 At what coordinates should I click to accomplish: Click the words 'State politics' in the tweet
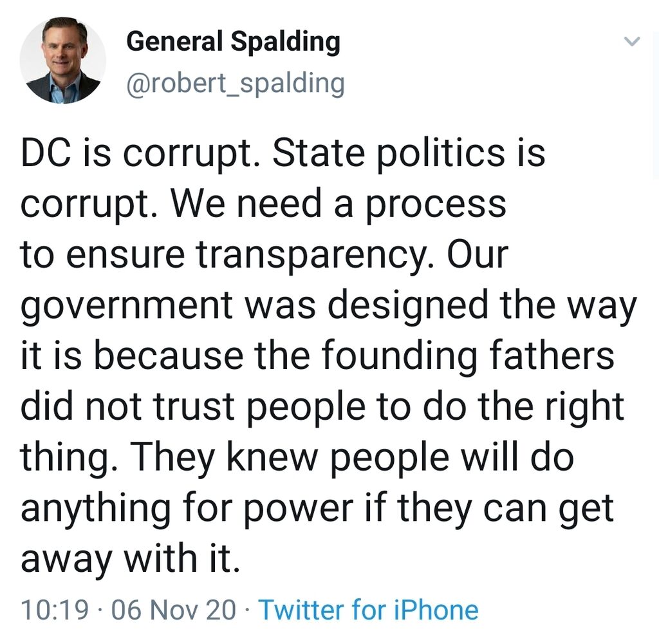pos(389,154)
